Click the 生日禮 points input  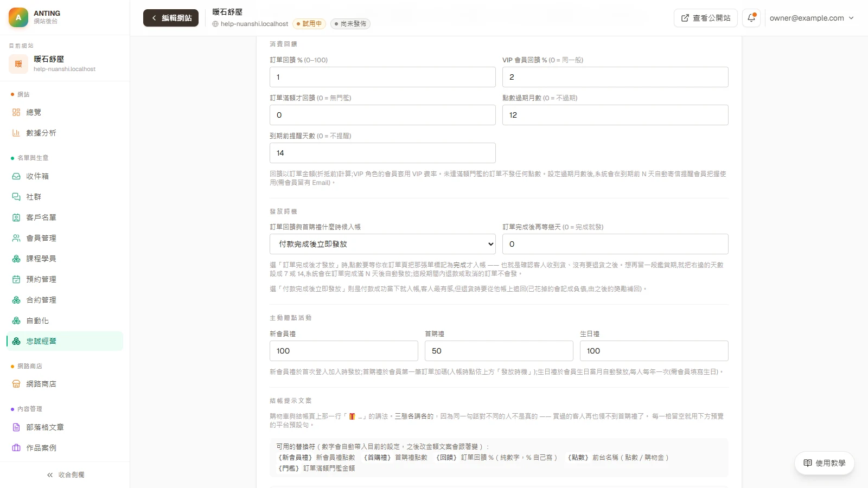(654, 351)
